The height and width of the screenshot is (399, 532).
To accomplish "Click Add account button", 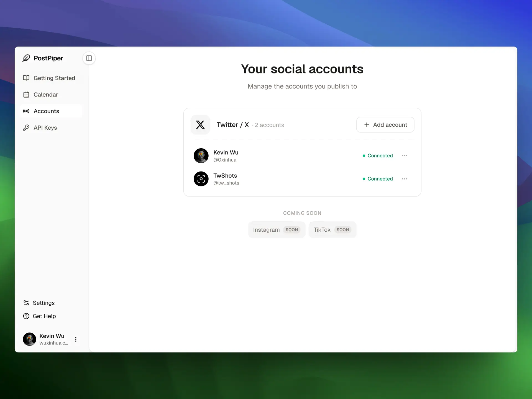I will (x=385, y=125).
